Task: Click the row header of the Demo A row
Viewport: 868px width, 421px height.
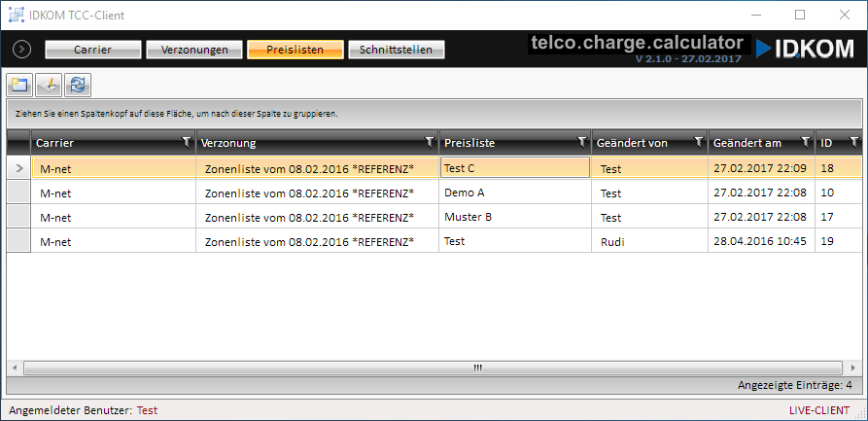Action: 18,192
